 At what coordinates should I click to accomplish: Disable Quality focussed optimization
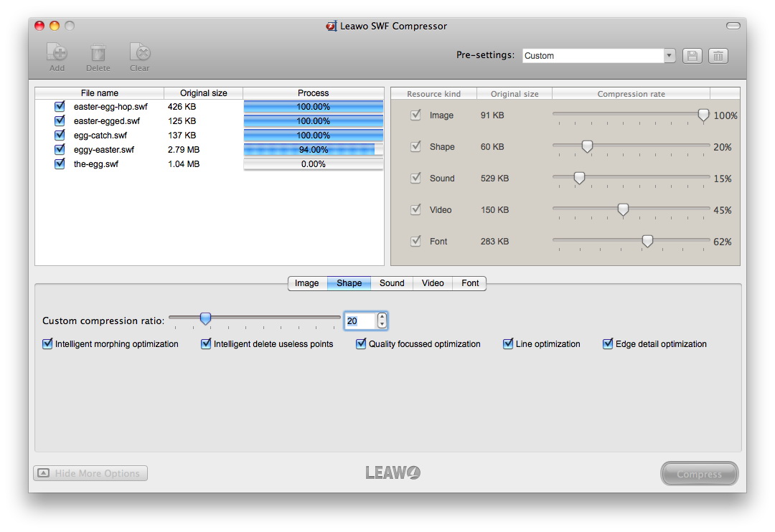(x=361, y=344)
